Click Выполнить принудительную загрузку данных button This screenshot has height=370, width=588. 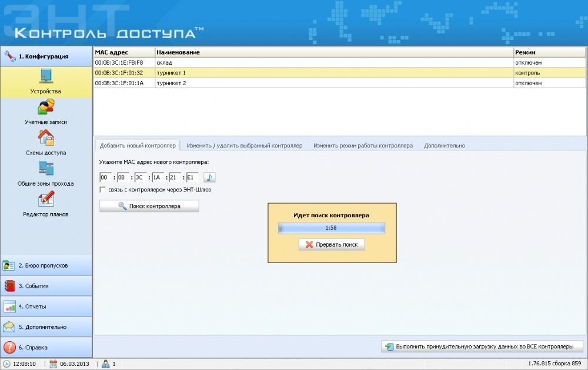tap(482, 347)
